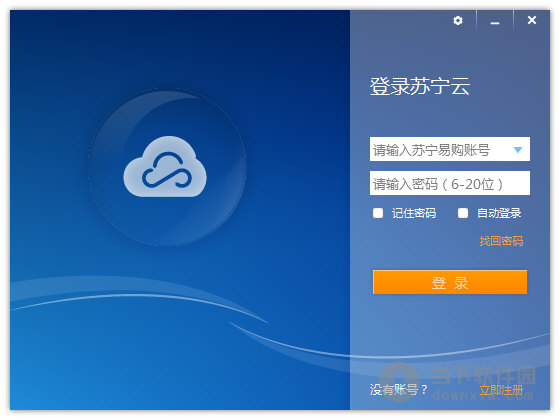Close the login window
Image resolution: width=560 pixels, height=420 pixels.
tap(532, 20)
